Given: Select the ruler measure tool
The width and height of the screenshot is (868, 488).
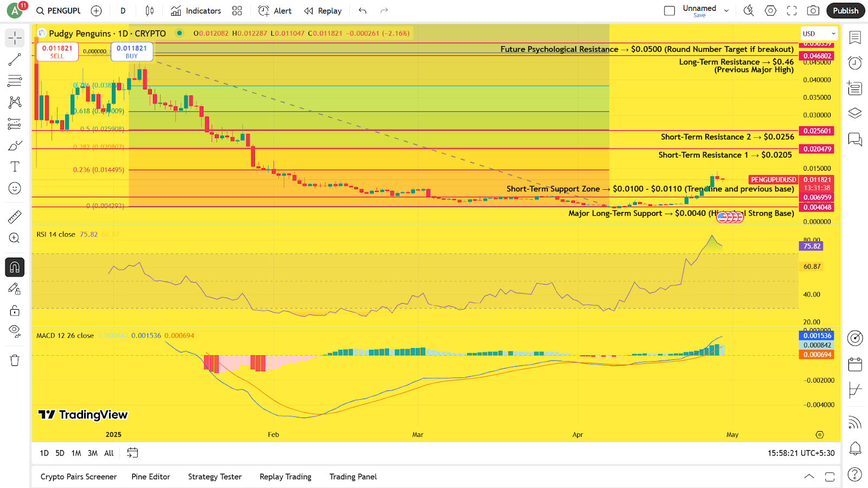Looking at the screenshot, I should [15, 217].
